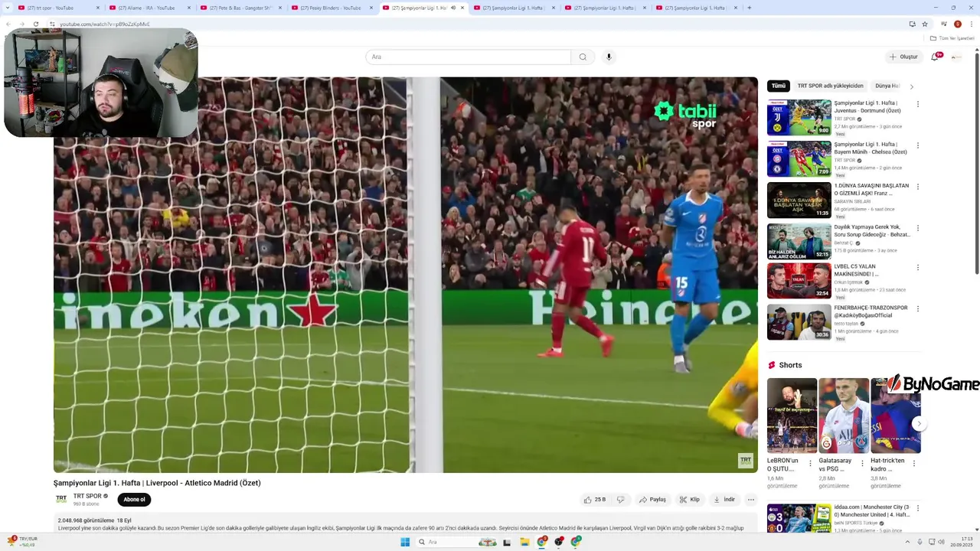Focus the Ara search field

[469, 57]
